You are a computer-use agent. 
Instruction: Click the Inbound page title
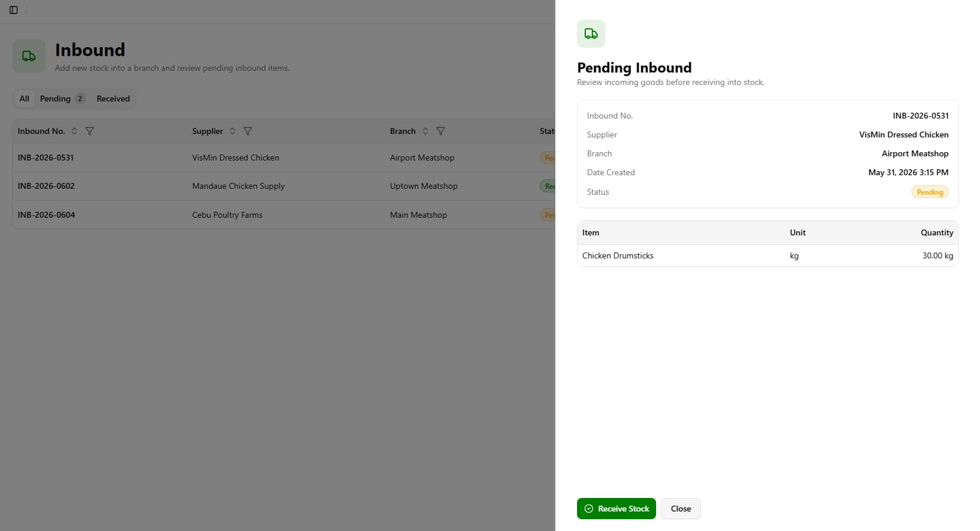click(90, 50)
